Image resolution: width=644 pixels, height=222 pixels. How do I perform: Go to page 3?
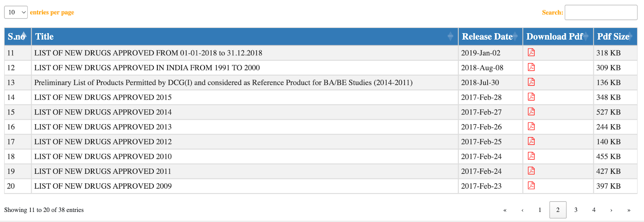[x=576, y=210]
